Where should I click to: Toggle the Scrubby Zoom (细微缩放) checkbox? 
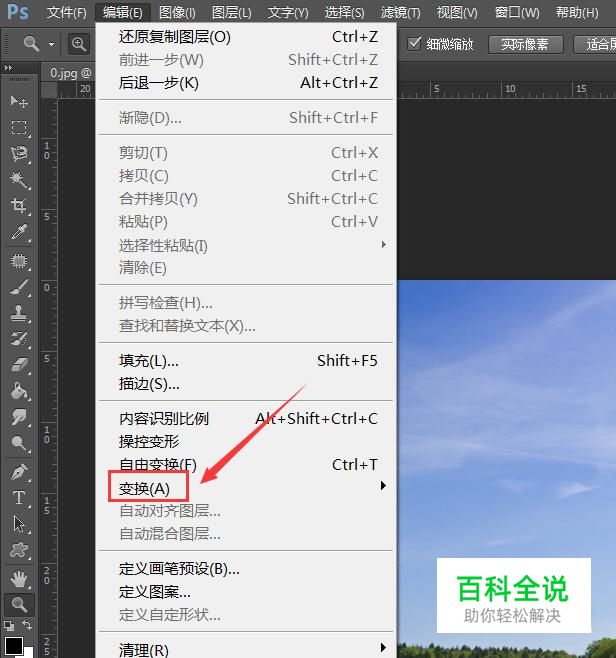pyautogui.click(x=414, y=43)
